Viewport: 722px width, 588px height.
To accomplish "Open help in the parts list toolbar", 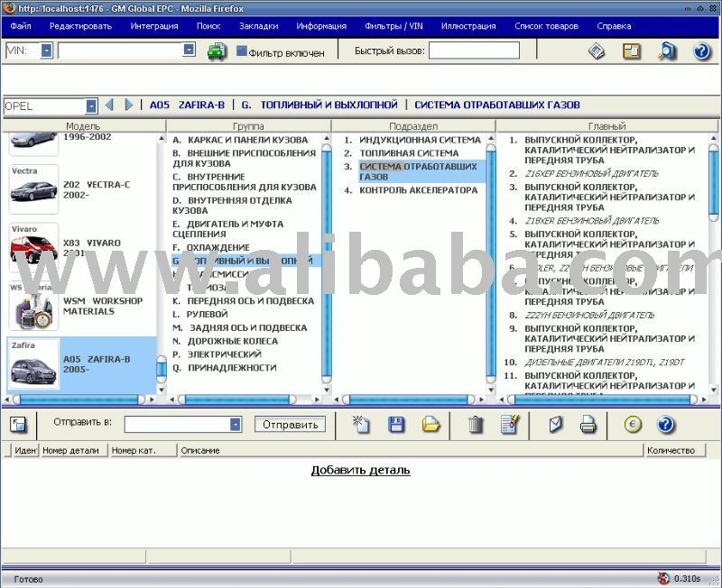I will click(x=666, y=424).
